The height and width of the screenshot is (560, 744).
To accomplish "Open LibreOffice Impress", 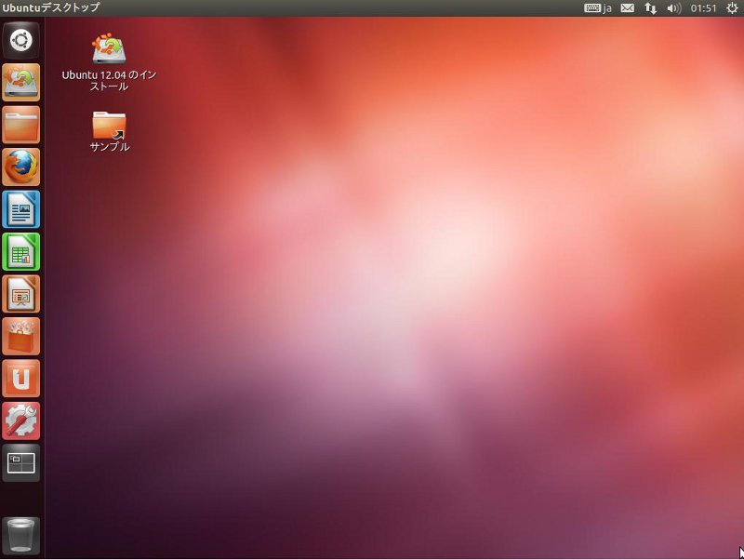I will pos(20,294).
